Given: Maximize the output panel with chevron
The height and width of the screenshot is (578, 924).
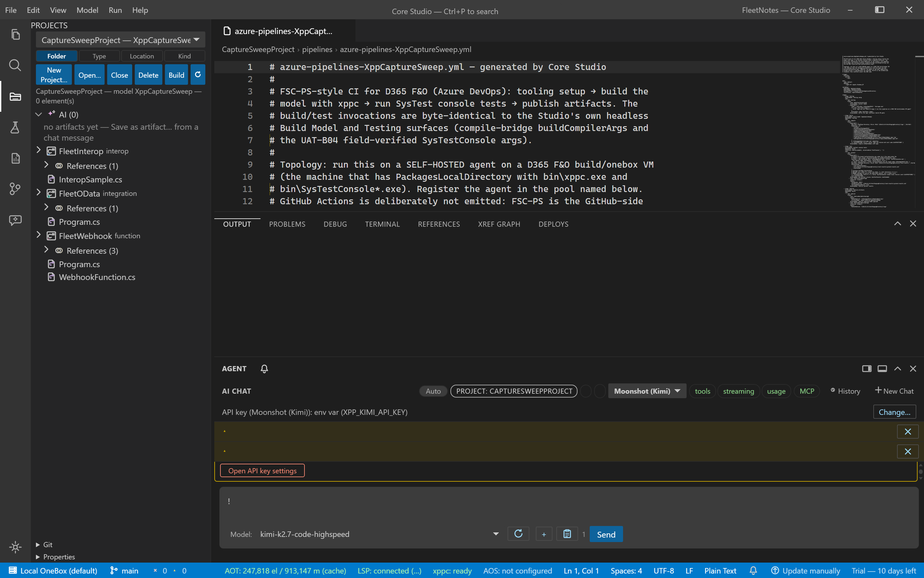Looking at the screenshot, I should pyautogui.click(x=898, y=223).
